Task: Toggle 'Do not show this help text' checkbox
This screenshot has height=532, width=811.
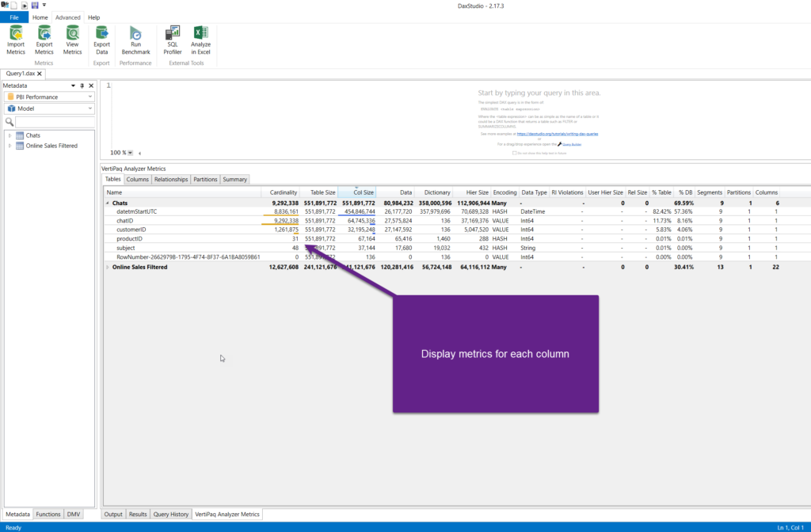Action: pos(514,153)
